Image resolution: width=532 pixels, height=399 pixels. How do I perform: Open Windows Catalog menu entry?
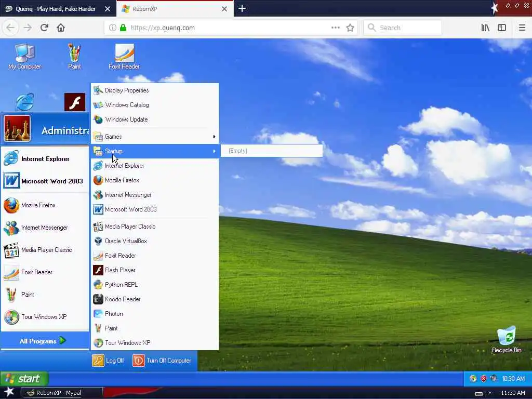pos(155,105)
